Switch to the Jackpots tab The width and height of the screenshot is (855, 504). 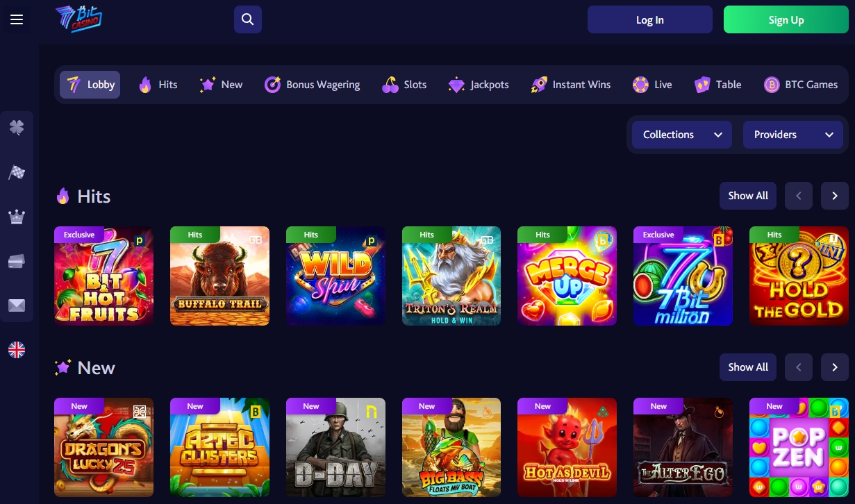[479, 85]
